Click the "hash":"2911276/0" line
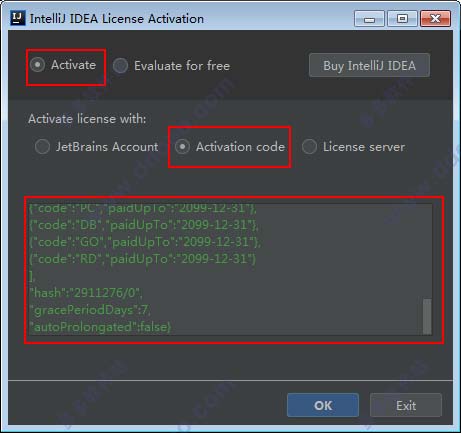Image resolution: width=461 pixels, height=433 pixels. (86, 293)
